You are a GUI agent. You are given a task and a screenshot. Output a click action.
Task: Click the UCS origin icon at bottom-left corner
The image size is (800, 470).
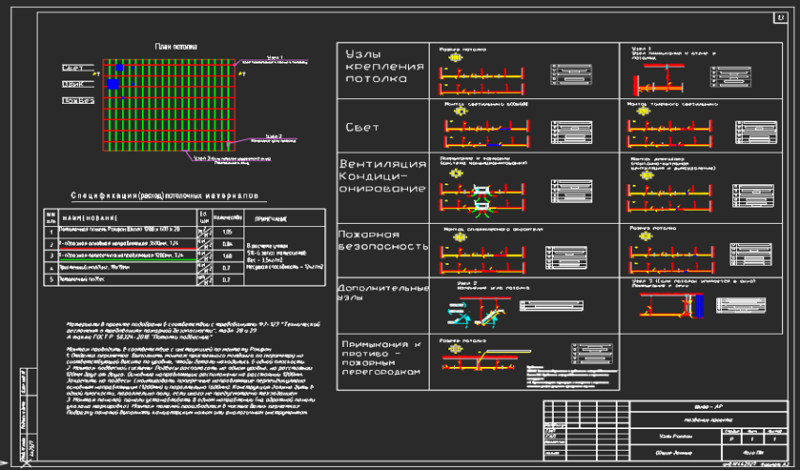coord(27,464)
